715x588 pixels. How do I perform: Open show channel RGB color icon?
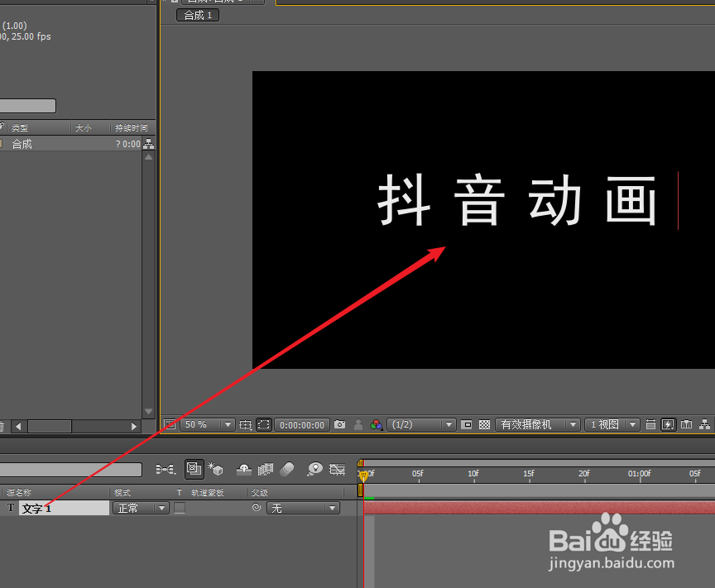(x=377, y=425)
